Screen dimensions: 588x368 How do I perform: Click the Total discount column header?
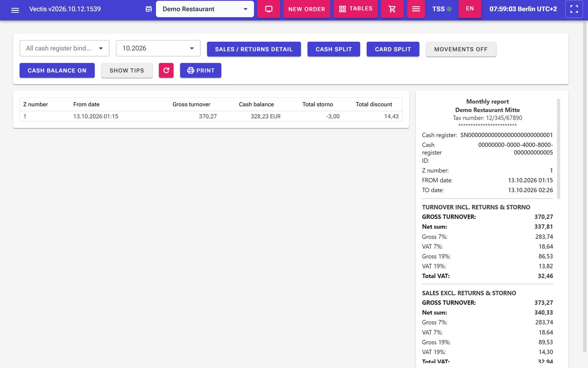coord(374,104)
